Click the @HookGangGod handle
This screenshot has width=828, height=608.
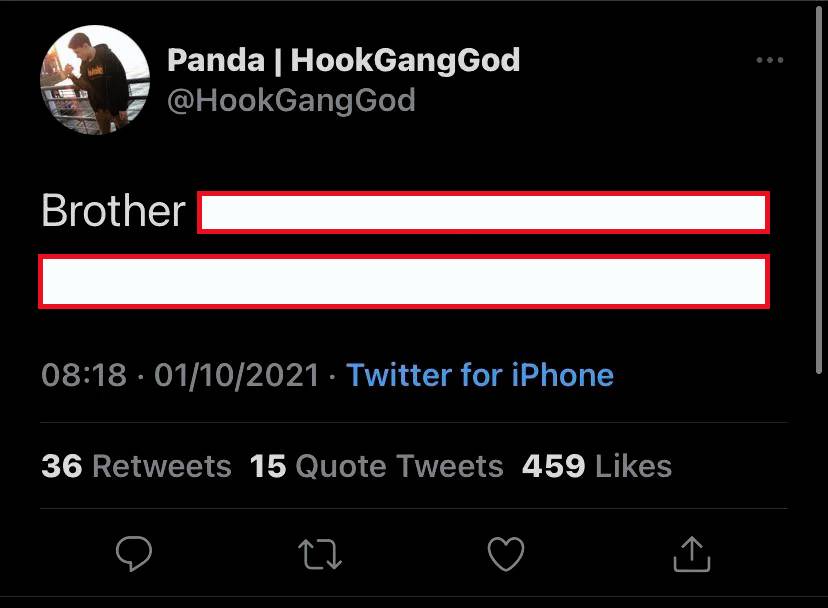click(x=291, y=100)
